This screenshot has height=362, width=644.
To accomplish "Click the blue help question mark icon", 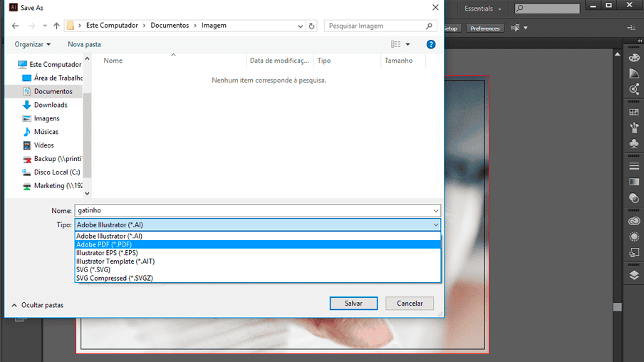I will [x=431, y=44].
